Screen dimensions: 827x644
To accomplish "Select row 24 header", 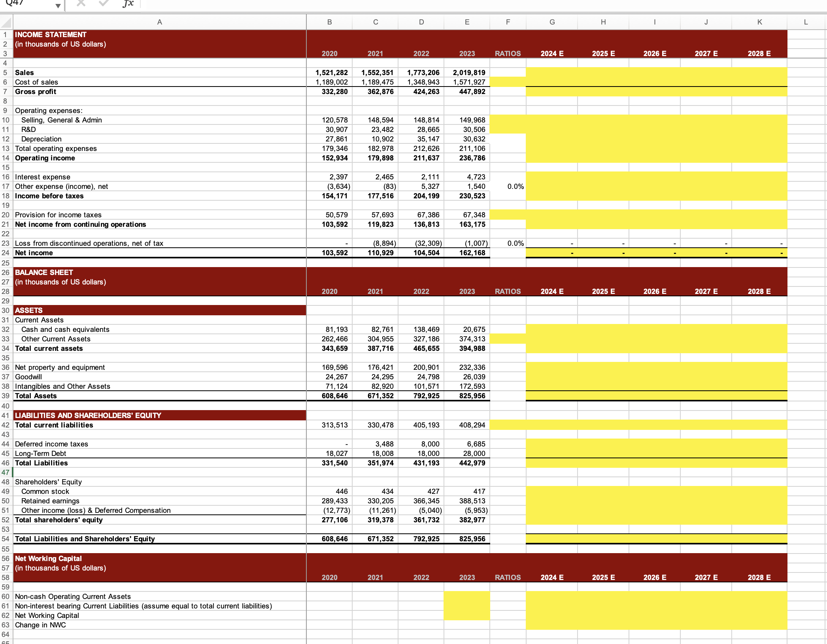I will pyautogui.click(x=6, y=253).
